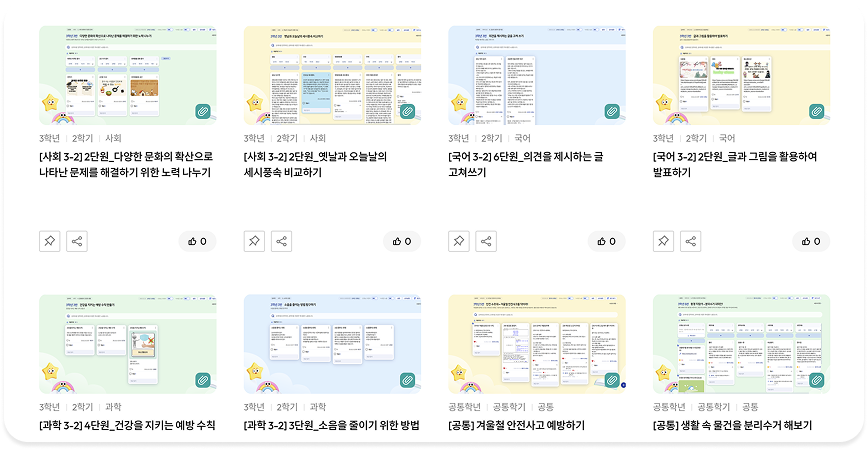Like the 세시풍속 비교하기 card

[402, 241]
